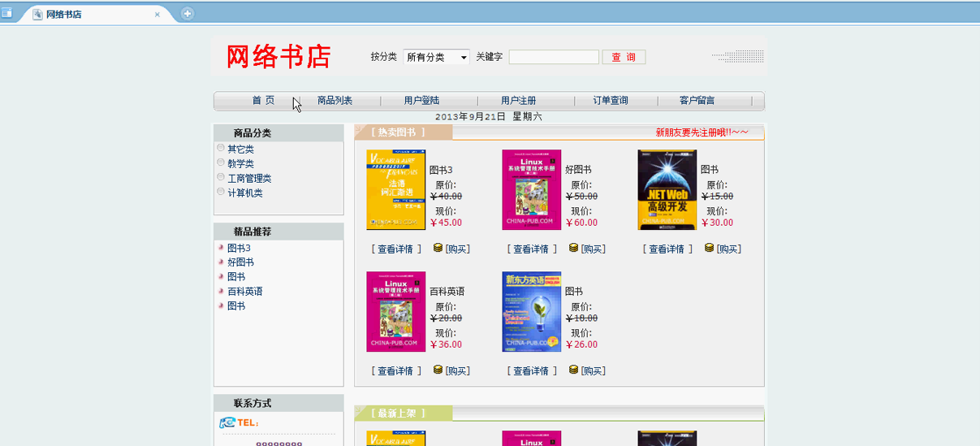980x446 pixels.
Task: Select the 教学类 category radio button
Action: (x=221, y=162)
